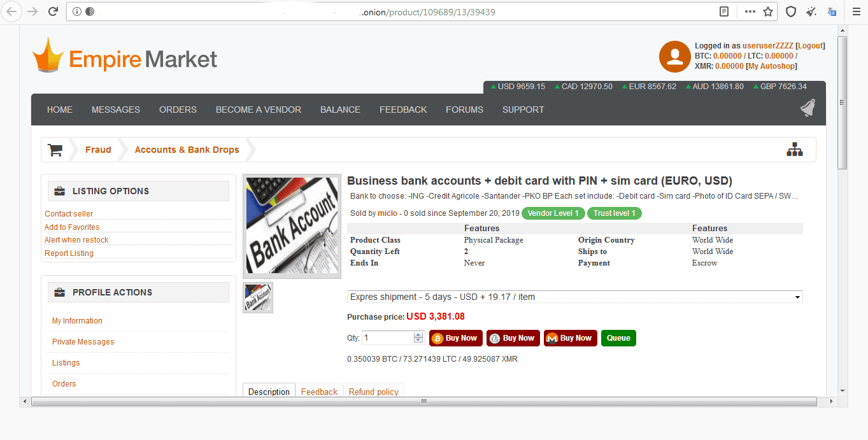Click the shield icon in the browser toolbar

tap(790, 11)
